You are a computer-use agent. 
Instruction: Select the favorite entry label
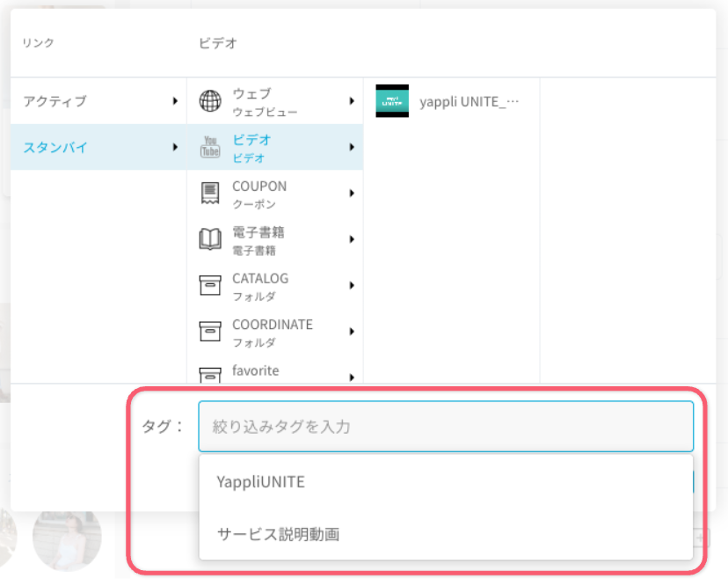click(x=255, y=370)
